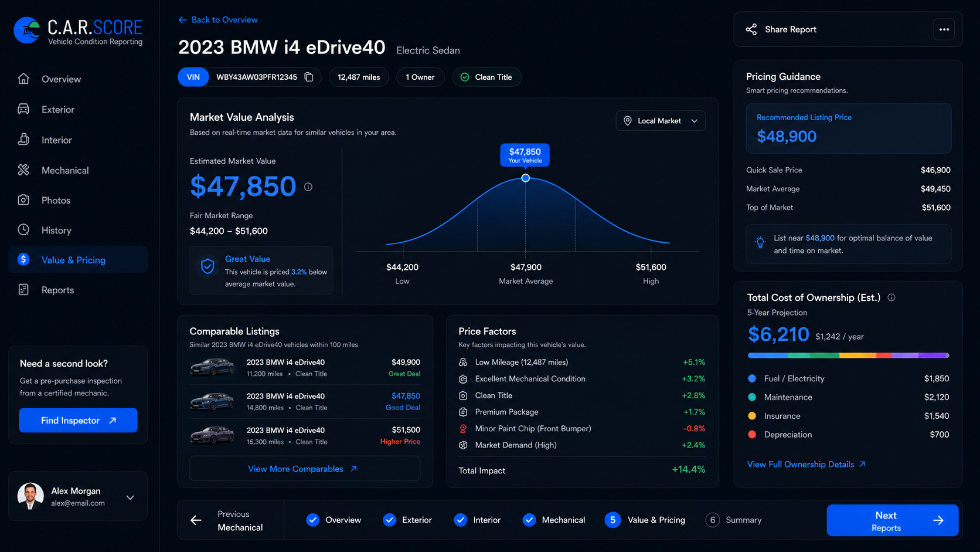The width and height of the screenshot is (980, 552).
Task: Click View More Comparables link
Action: coord(305,469)
